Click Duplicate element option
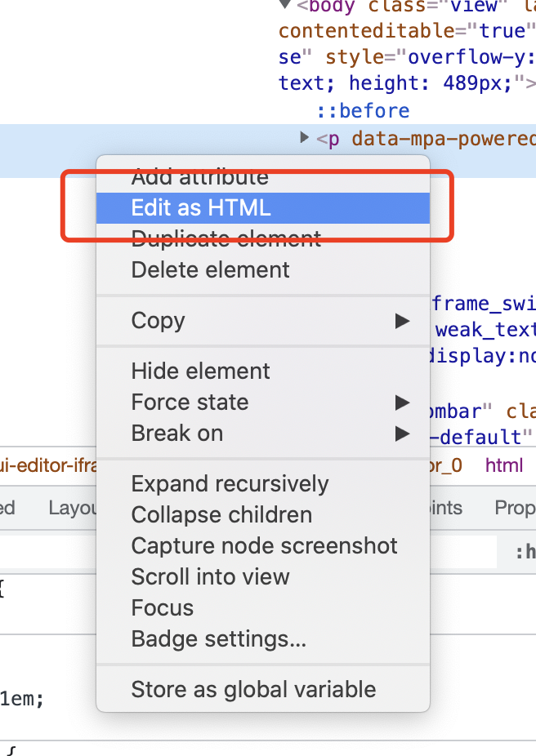Screen dimensions: 536x756 226,238
